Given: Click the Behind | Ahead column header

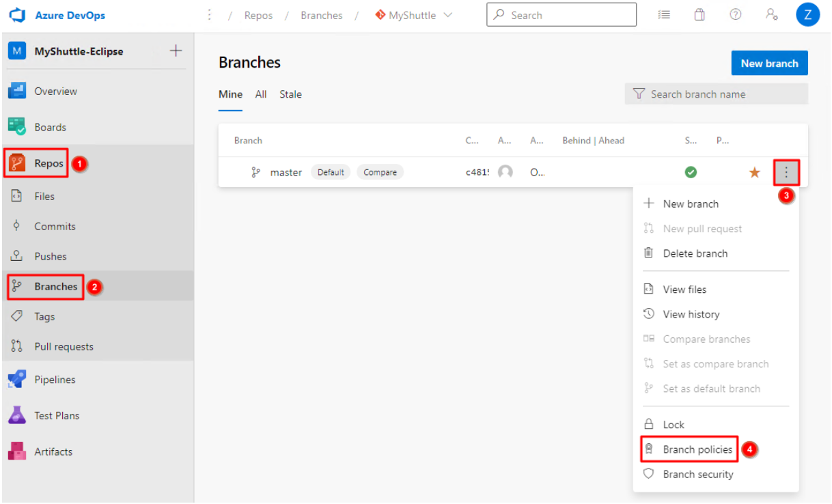Looking at the screenshot, I should pyautogui.click(x=593, y=141).
